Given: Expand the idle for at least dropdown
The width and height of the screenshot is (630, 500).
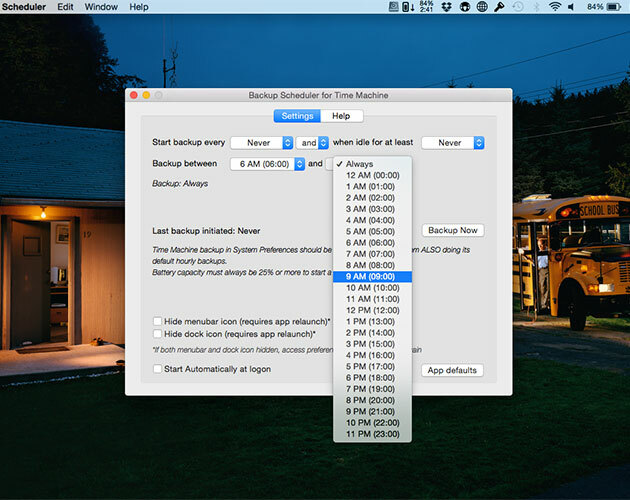Looking at the screenshot, I should pyautogui.click(x=452, y=143).
